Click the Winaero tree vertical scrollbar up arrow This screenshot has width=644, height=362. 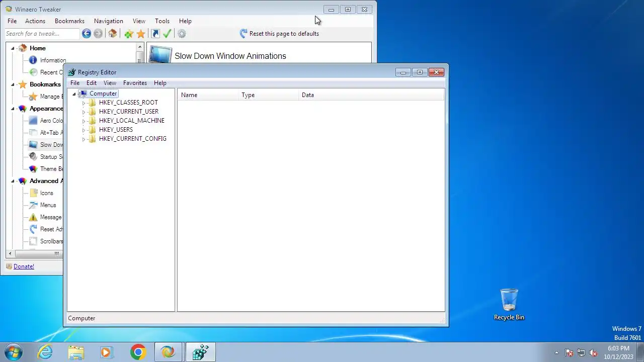pyautogui.click(x=140, y=47)
